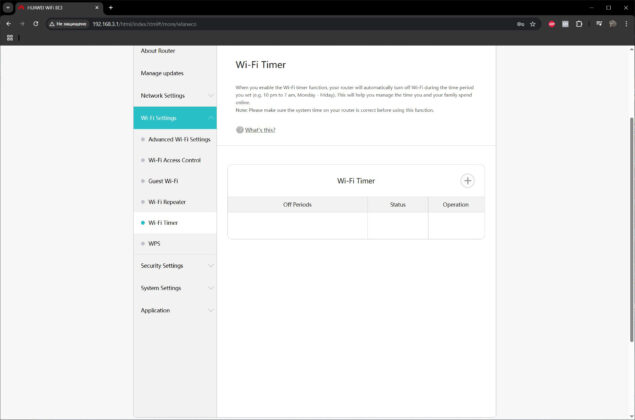Expand Network Settings section

[175, 96]
